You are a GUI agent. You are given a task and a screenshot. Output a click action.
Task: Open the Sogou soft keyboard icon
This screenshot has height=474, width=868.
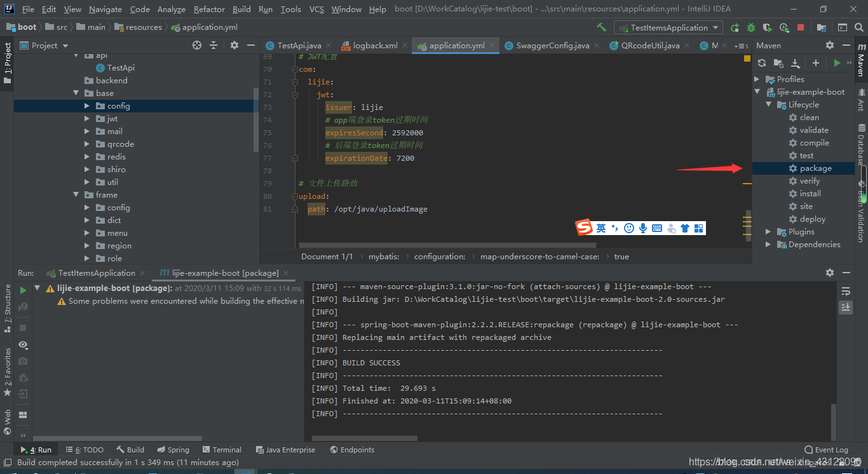coord(657,228)
